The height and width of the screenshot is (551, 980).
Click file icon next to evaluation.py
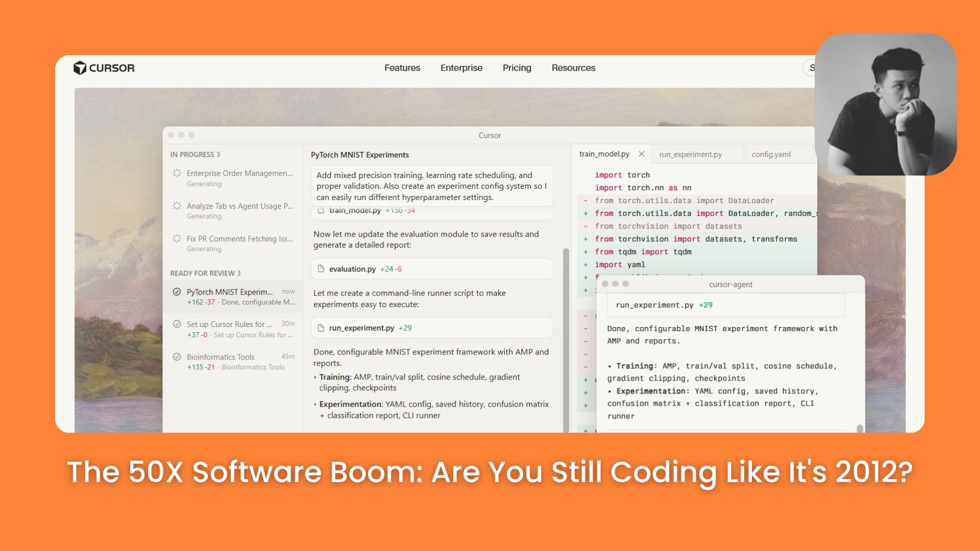[x=321, y=269]
